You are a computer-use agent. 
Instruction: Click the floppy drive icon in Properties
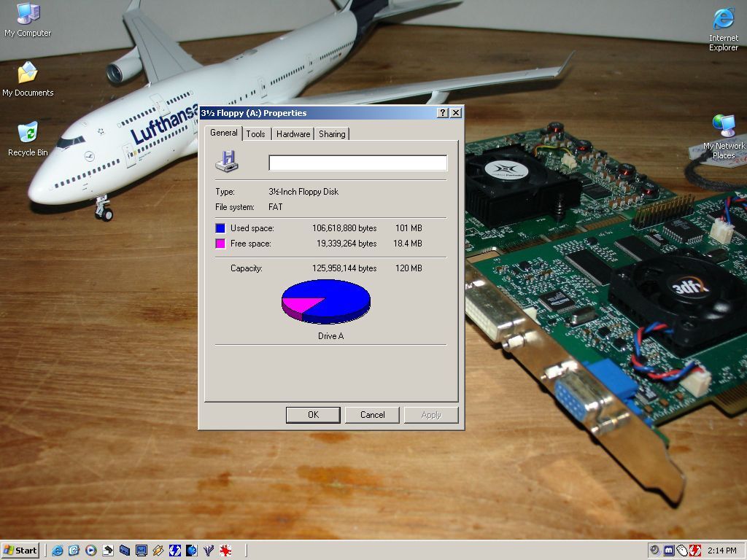pos(227,161)
